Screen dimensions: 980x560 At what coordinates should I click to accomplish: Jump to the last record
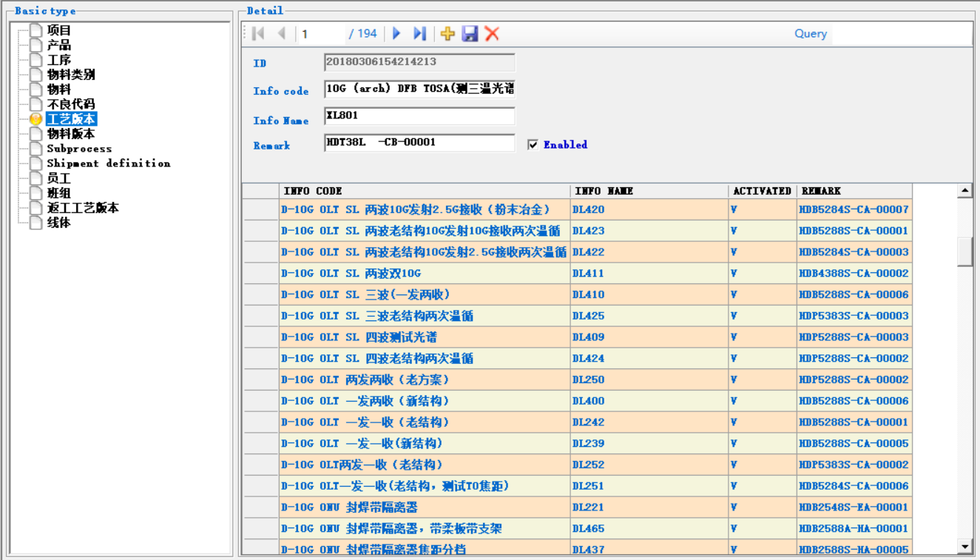419,33
